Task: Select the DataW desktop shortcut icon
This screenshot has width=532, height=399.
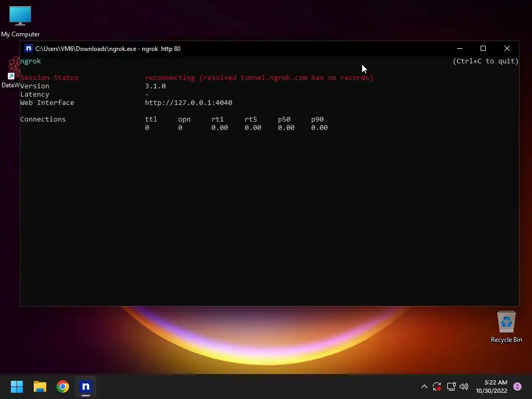Action: 10,73
